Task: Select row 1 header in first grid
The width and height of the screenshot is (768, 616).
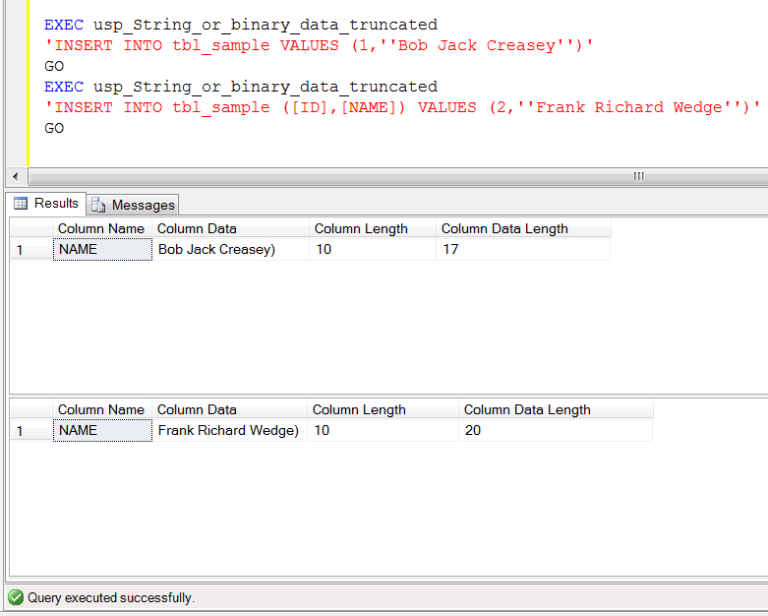Action: click(31, 249)
